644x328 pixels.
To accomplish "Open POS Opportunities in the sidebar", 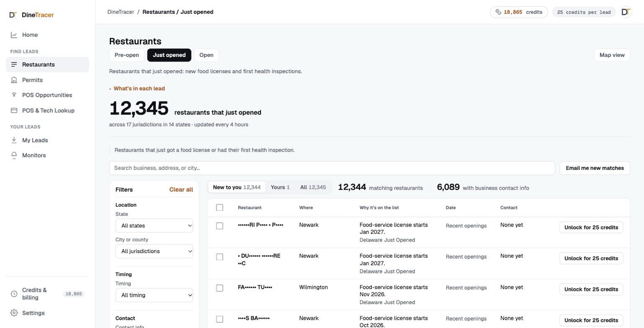I will [47, 95].
